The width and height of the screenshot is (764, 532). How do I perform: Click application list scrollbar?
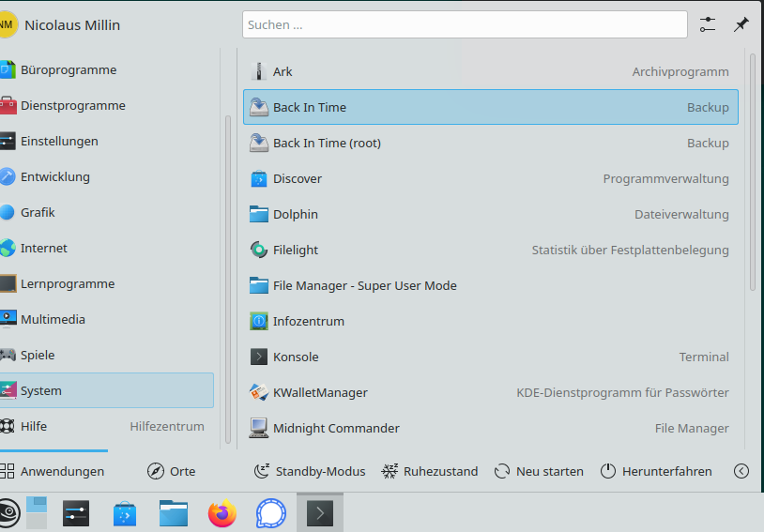[753, 172]
